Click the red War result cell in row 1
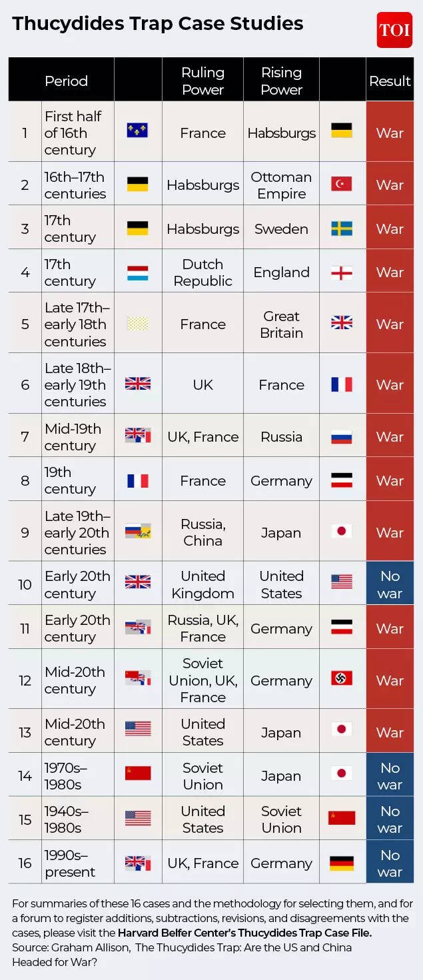Screen dimensions: 423x980 pyautogui.click(x=390, y=133)
